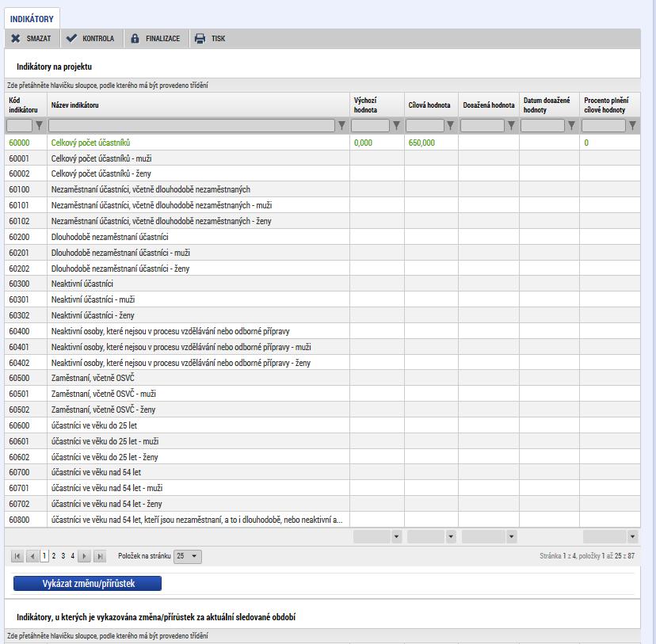656x644 pixels.
Task: Select row Zaměstnaní, včetně OSVČ 60500
Action: coord(322,378)
